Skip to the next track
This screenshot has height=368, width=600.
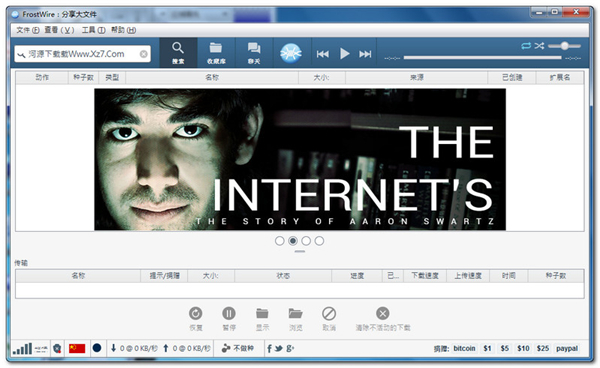point(365,54)
